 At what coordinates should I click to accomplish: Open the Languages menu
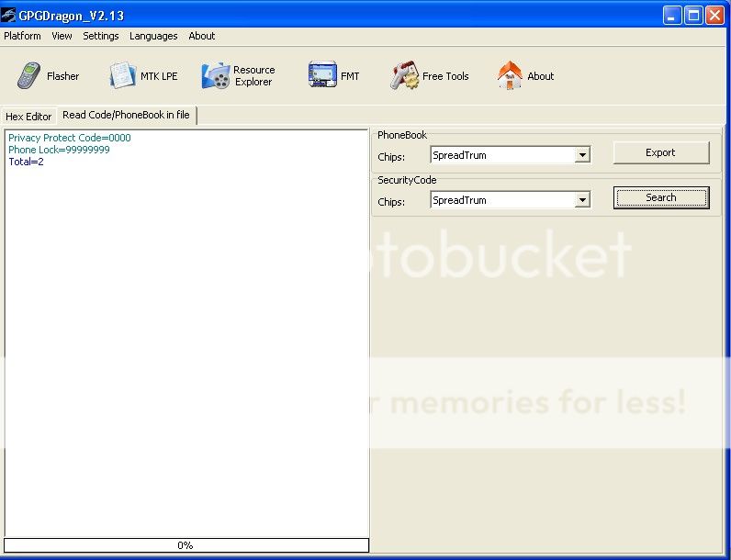point(153,37)
